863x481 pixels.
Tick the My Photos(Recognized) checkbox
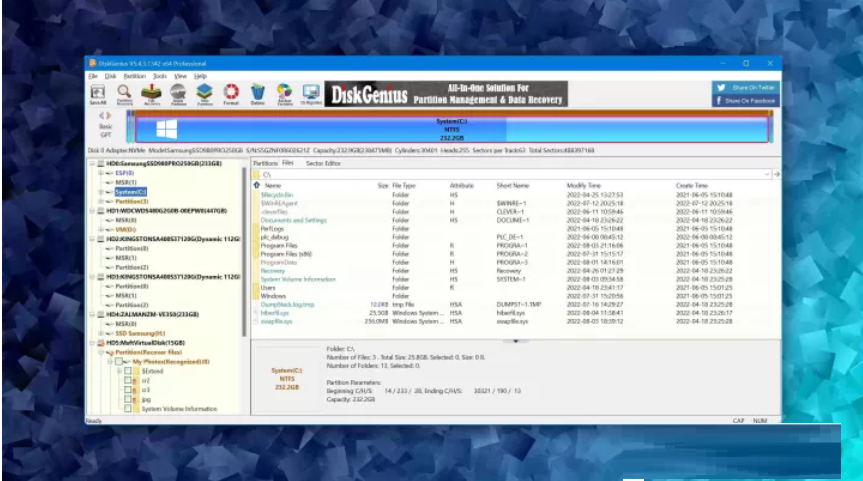[118, 362]
